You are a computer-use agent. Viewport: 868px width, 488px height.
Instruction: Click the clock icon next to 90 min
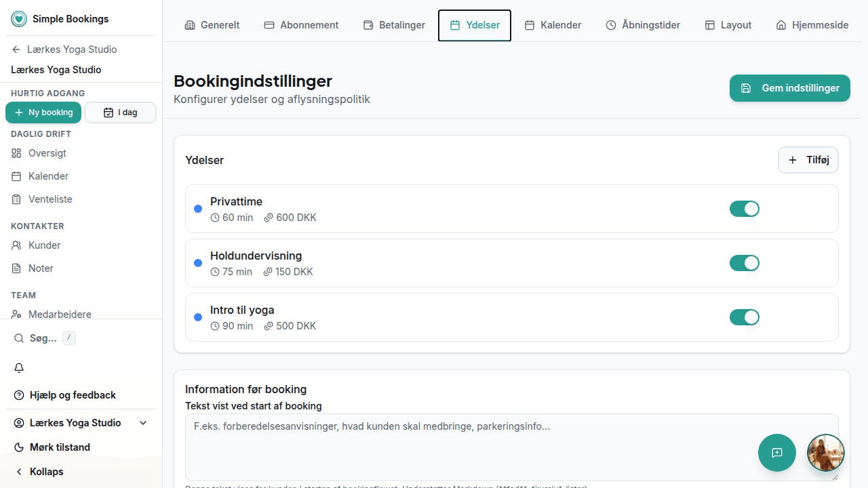click(215, 326)
